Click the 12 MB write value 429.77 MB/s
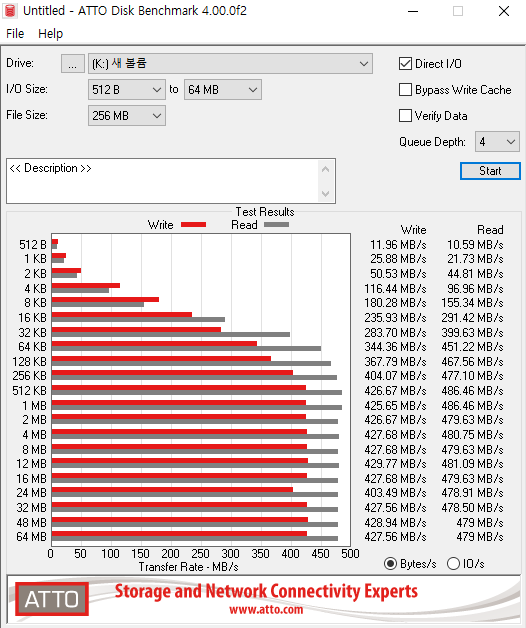Screen dimensions: 526x628 pyautogui.click(x=395, y=464)
